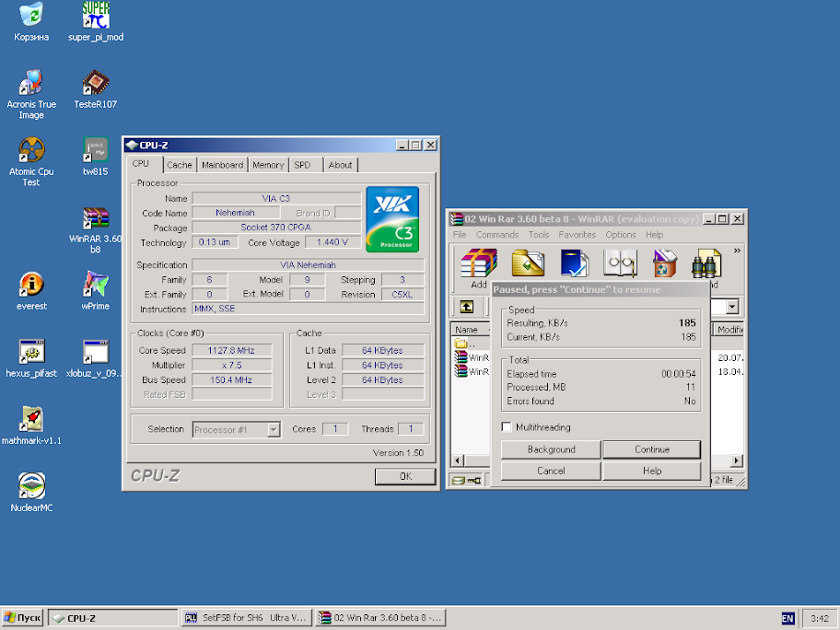Image resolution: width=840 pixels, height=630 pixels.
Task: Select the everest desktop shortcut
Action: click(31, 291)
